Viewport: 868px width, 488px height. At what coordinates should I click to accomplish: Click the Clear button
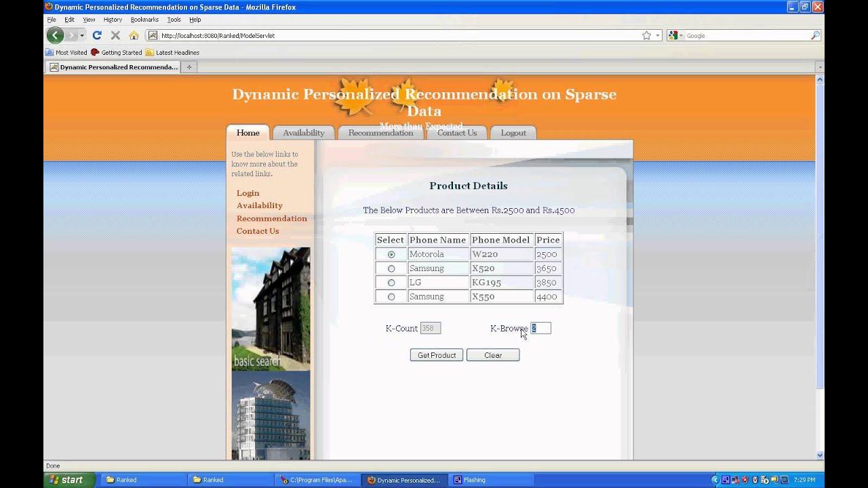coord(493,355)
